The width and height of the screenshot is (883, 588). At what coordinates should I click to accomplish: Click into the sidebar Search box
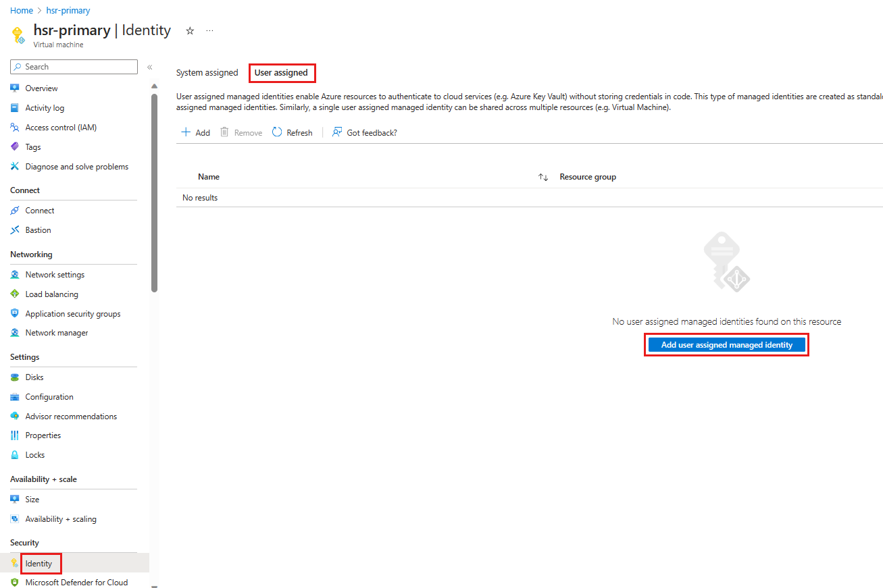pyautogui.click(x=74, y=67)
